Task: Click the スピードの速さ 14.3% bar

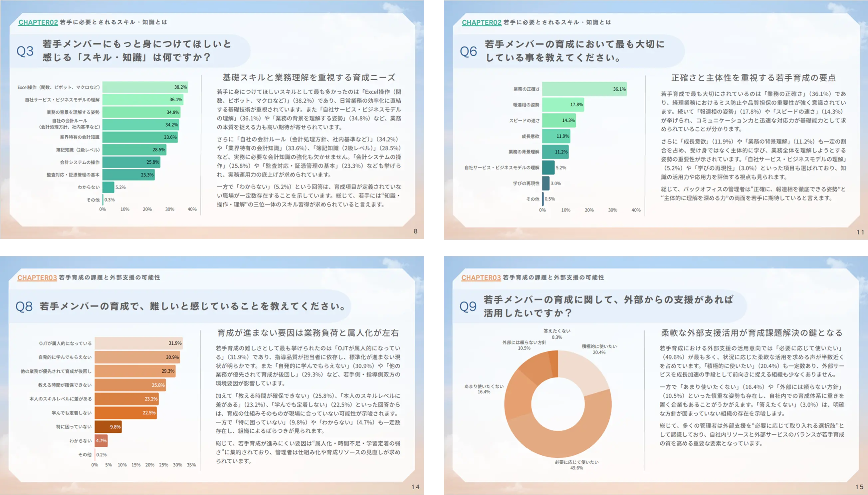Action: pyautogui.click(x=559, y=120)
